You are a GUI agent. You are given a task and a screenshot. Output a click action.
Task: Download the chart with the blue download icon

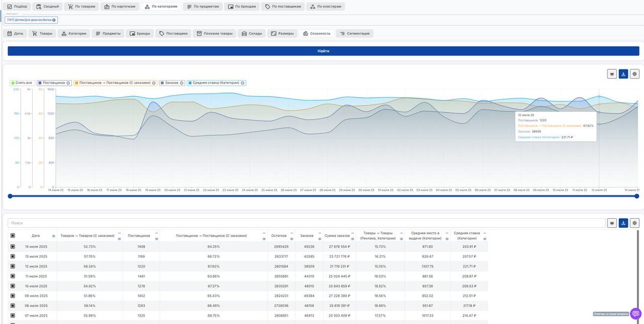tap(623, 74)
